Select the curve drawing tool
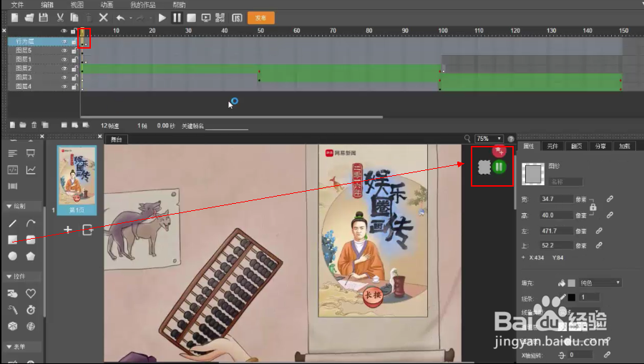Screen dimensions: 644x364 click(x=31, y=223)
